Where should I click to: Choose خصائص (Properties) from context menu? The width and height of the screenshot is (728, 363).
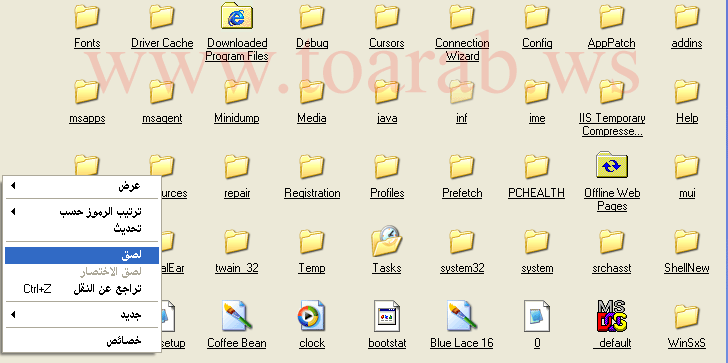pyautogui.click(x=82, y=341)
